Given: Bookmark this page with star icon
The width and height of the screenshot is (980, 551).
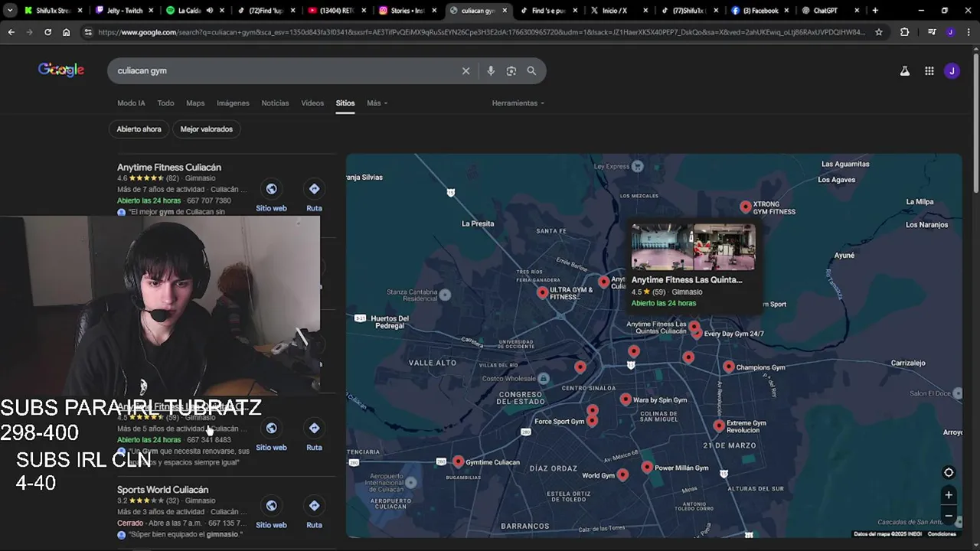Looking at the screenshot, I should (879, 32).
